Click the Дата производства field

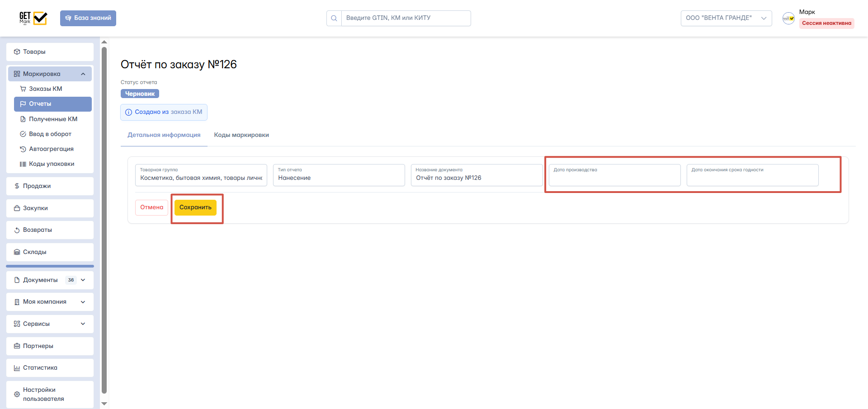point(615,175)
